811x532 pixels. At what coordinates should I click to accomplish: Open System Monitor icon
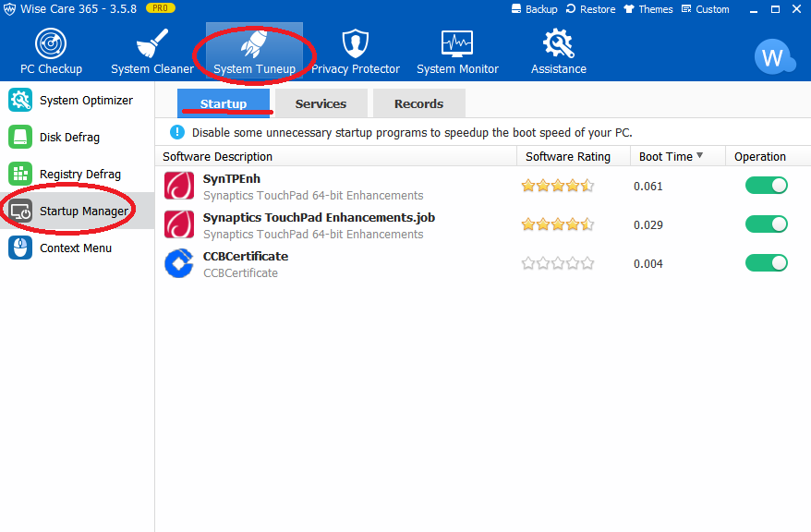tap(457, 43)
